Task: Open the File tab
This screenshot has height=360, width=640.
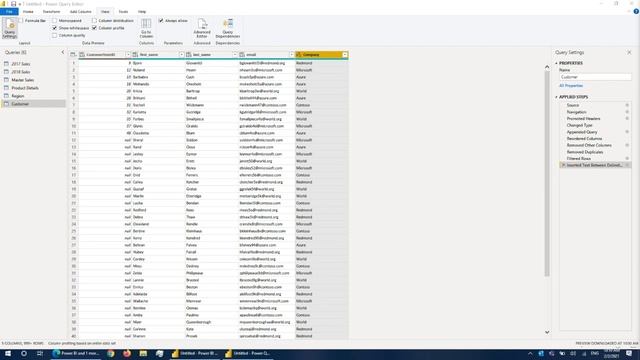Action: [x=9, y=12]
